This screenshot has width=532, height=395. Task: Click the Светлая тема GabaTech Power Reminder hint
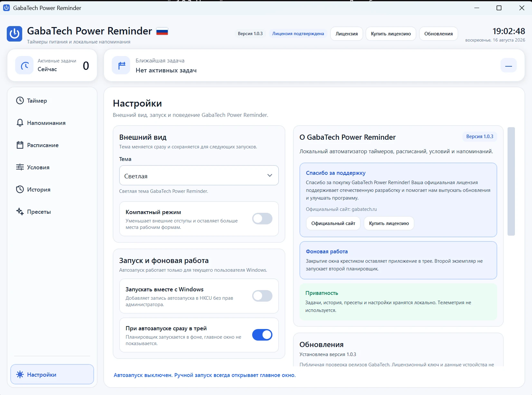click(x=164, y=191)
